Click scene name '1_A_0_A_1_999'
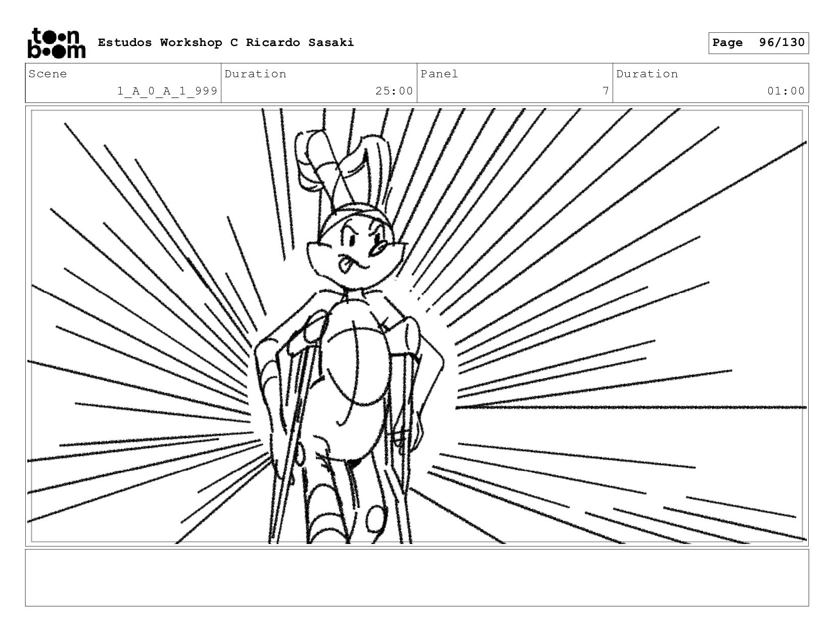The width and height of the screenshot is (834, 644). (x=167, y=91)
